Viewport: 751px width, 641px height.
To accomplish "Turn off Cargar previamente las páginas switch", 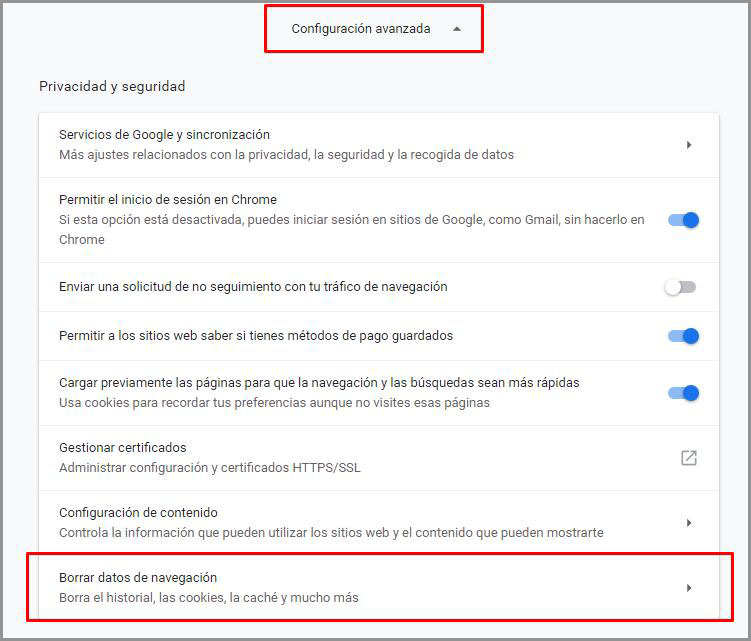I will pyautogui.click(x=683, y=393).
